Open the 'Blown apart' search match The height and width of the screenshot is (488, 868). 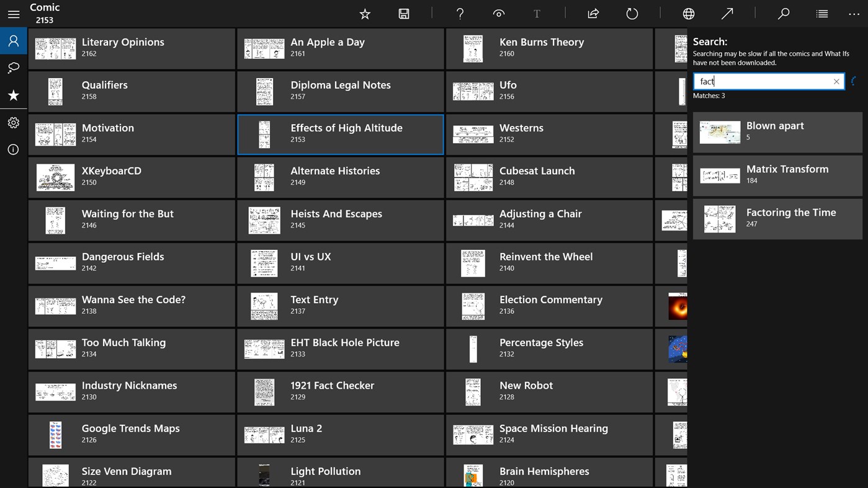pos(777,131)
